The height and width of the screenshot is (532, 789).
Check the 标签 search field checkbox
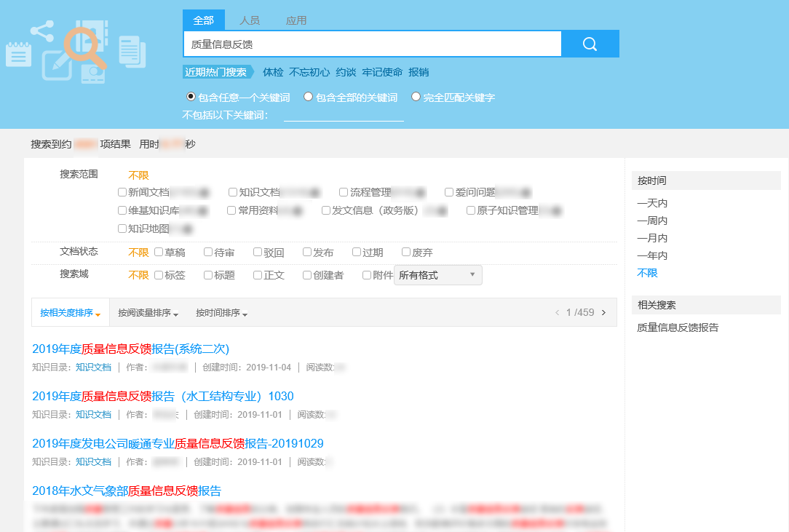[x=159, y=275]
